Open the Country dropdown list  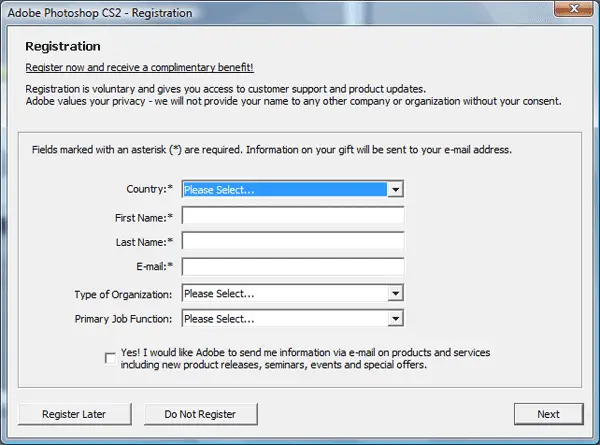coord(293,189)
